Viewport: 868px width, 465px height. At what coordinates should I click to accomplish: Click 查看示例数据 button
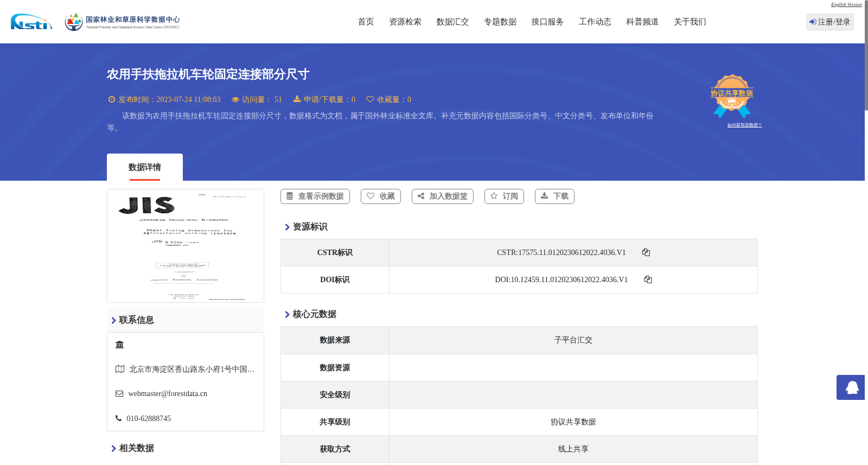coord(315,196)
